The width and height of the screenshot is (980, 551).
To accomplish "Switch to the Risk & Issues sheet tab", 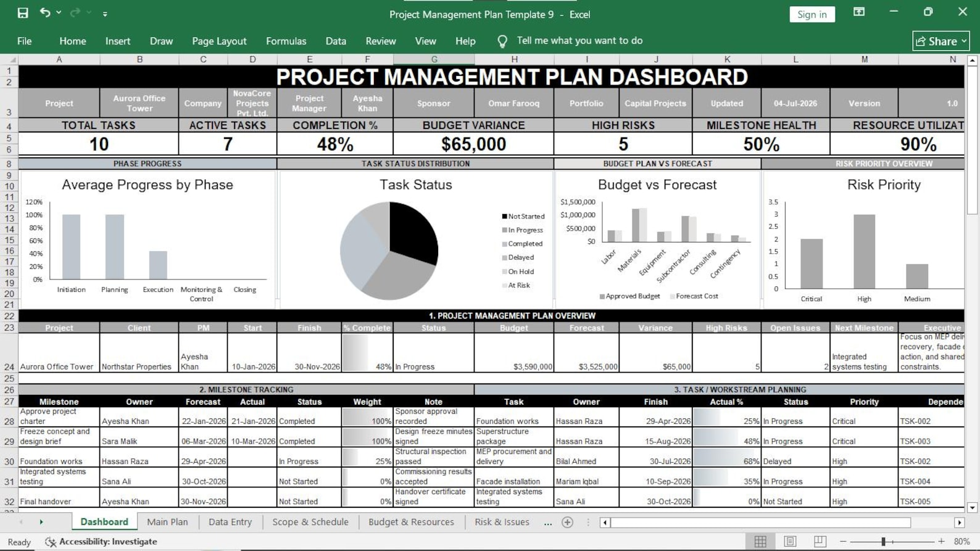I will point(502,522).
